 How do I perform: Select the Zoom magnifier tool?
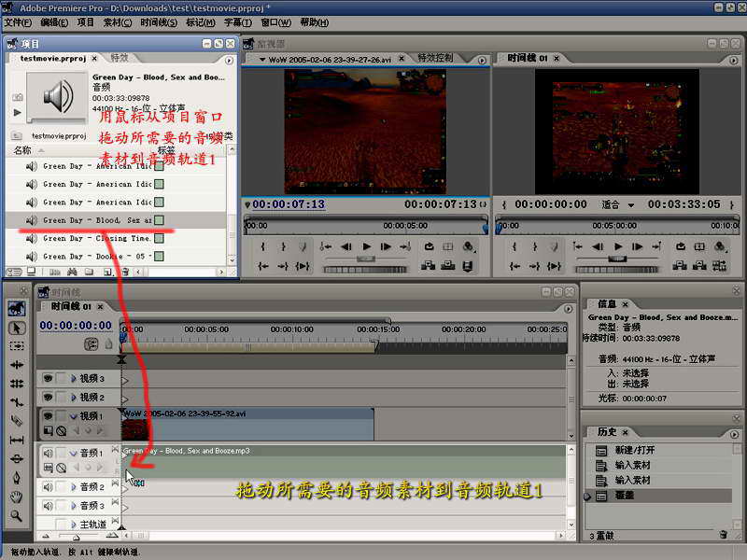click(x=17, y=515)
